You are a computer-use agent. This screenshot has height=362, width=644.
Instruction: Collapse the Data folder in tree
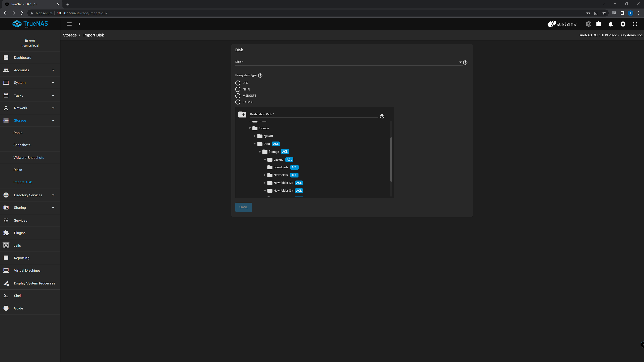click(255, 144)
